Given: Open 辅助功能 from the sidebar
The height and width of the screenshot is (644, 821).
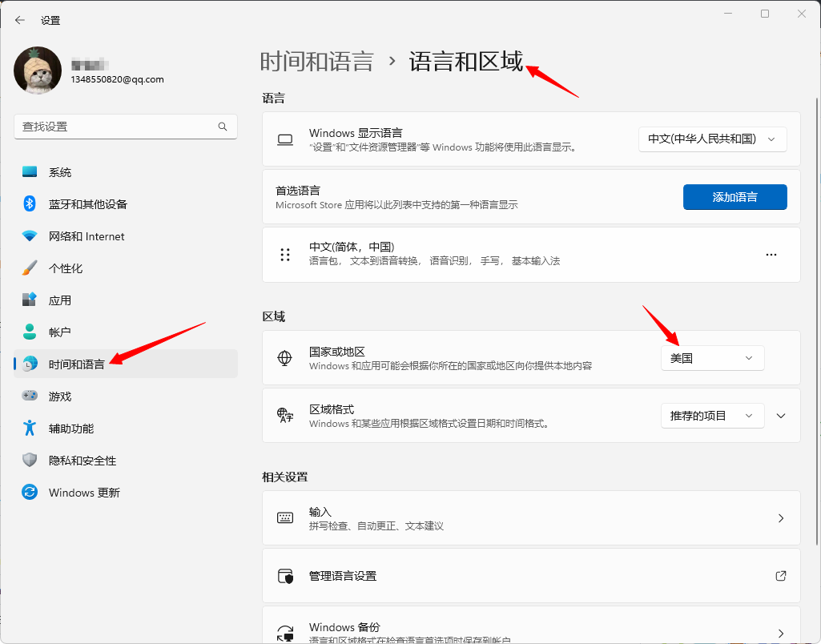Looking at the screenshot, I should (x=72, y=428).
